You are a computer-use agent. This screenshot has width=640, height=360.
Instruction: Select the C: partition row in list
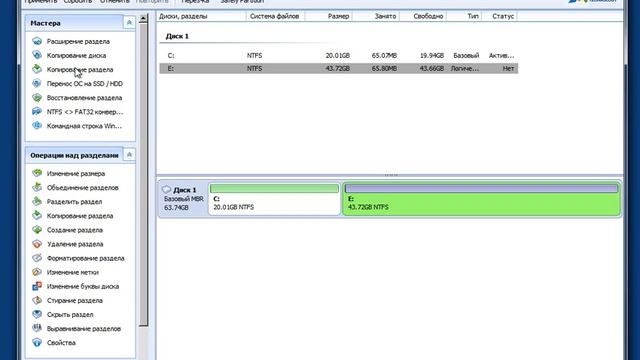(339, 56)
